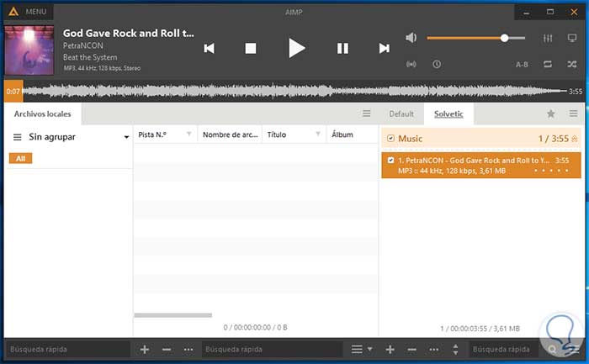The height and width of the screenshot is (364, 589).
Task: Add items with the left plus icon
Action: point(145,350)
